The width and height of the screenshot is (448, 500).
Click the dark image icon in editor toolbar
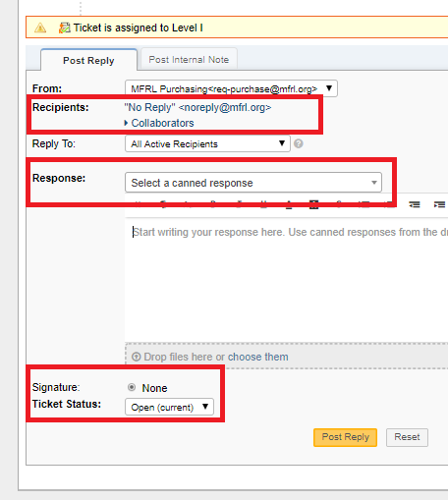coord(313,204)
